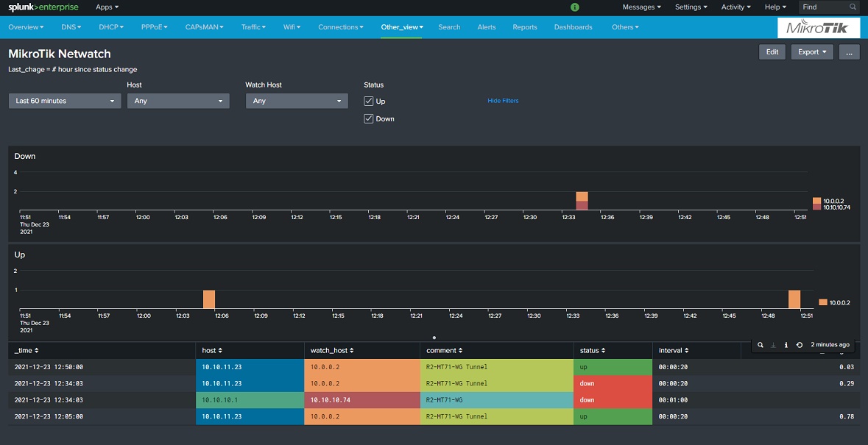Screen dimensions: 868x445
Task: Click the 10.0.0.2 legend swatch in Up chart
Action: pyautogui.click(x=822, y=302)
